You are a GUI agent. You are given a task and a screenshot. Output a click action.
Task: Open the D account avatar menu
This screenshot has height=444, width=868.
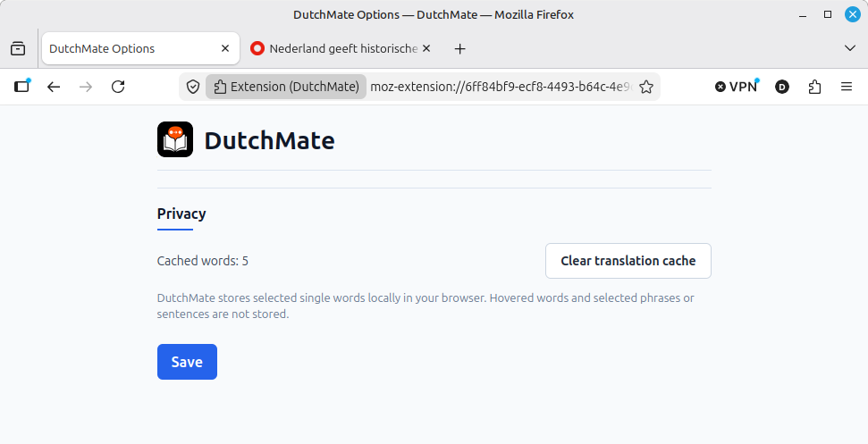click(x=781, y=87)
